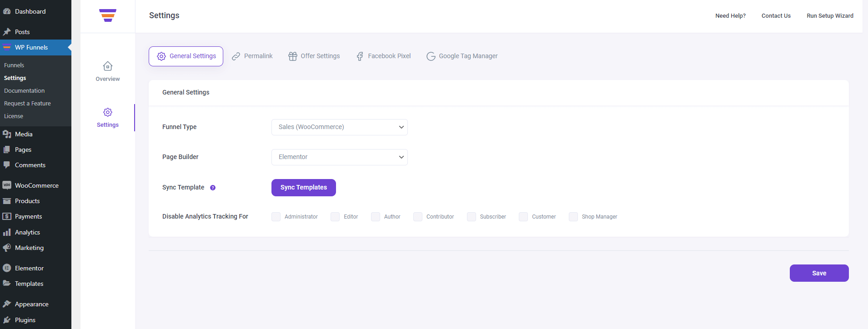Open the Documentation submenu item
868x329 pixels.
(25, 91)
